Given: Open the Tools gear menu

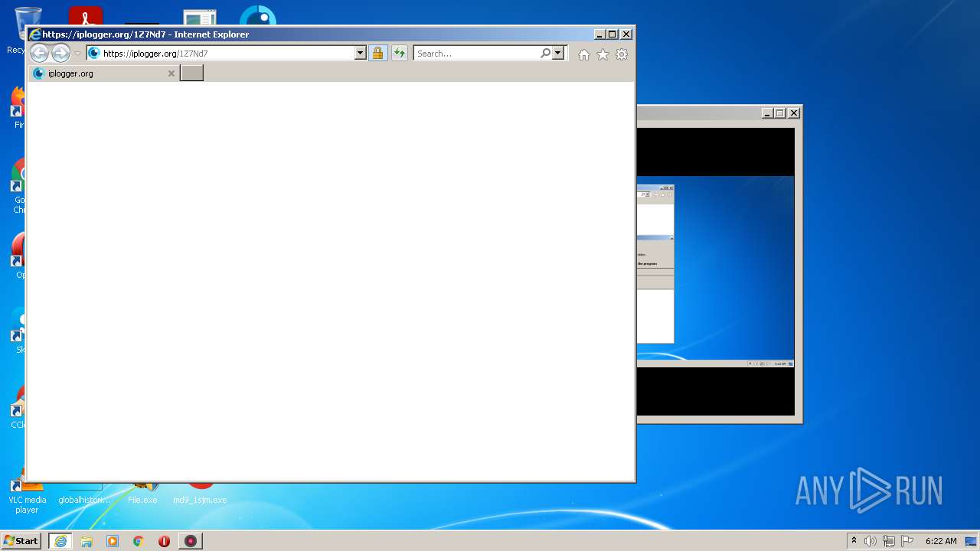Looking at the screenshot, I should (622, 54).
